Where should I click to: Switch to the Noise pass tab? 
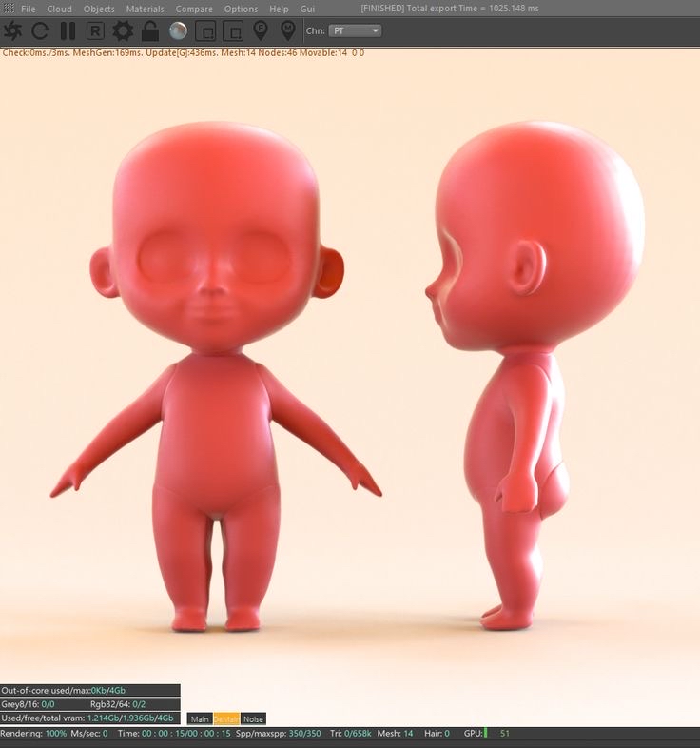click(x=253, y=718)
